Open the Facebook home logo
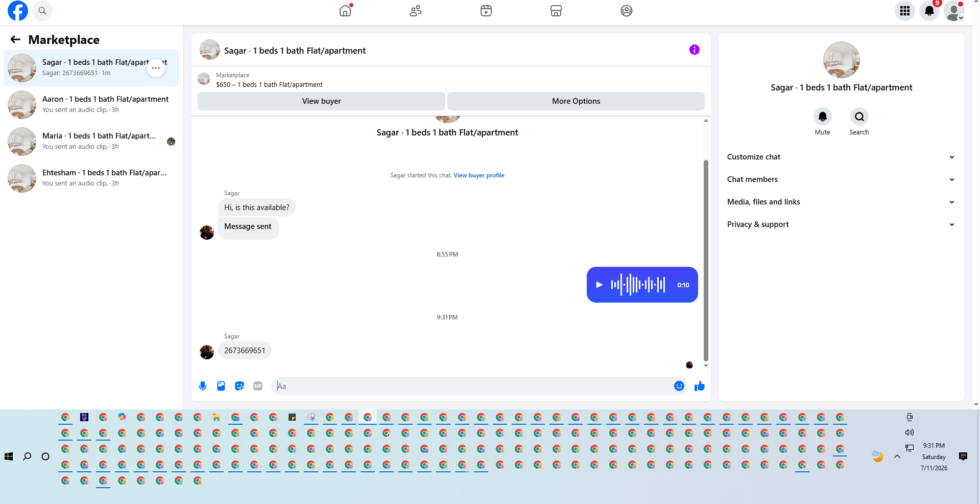980x504 pixels. point(18,11)
